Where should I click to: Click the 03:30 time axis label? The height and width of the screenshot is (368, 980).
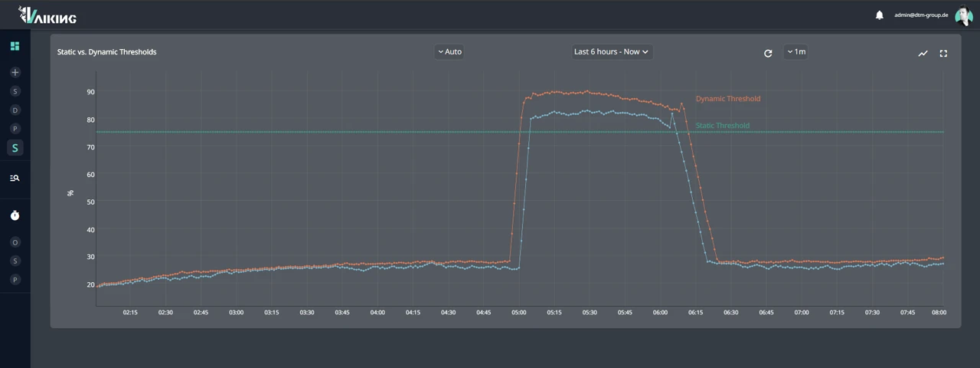click(307, 313)
